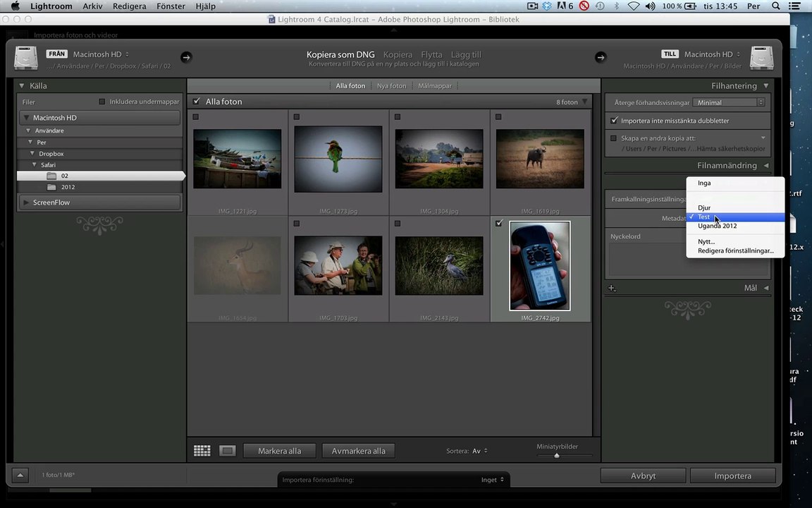Open the FRÅN Macintosh HD source dropdown

(x=101, y=54)
